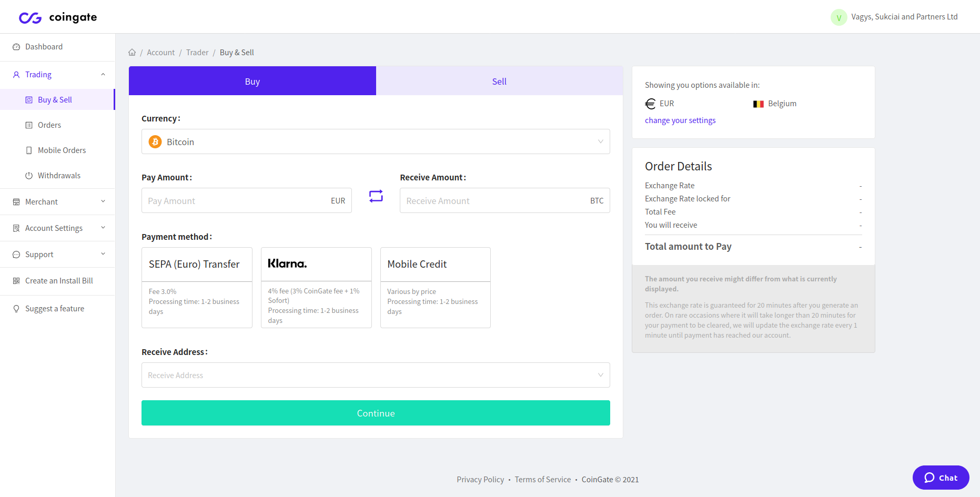Click the Suggest a feature lightbulb icon

click(16, 309)
